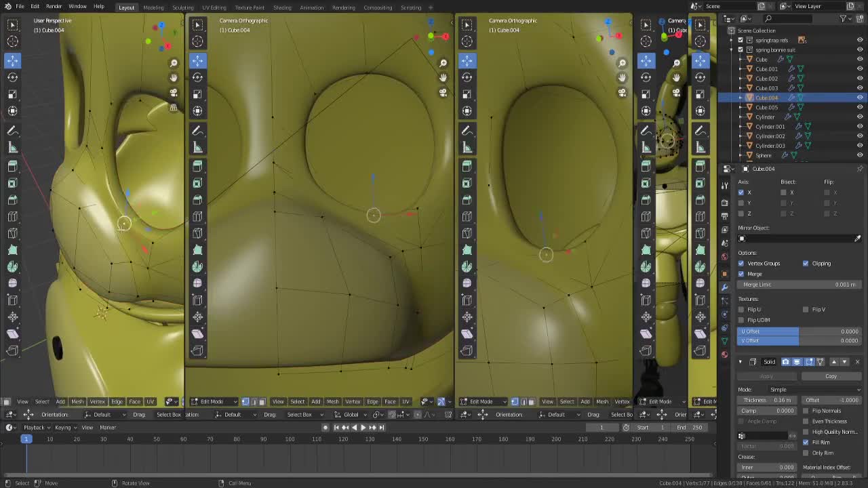
Task: Select Inset Faces tool in middle viewport
Action: [x=197, y=183]
